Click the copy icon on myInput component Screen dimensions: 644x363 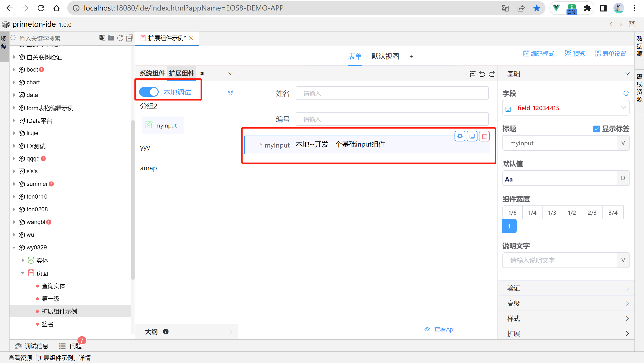pos(472,136)
